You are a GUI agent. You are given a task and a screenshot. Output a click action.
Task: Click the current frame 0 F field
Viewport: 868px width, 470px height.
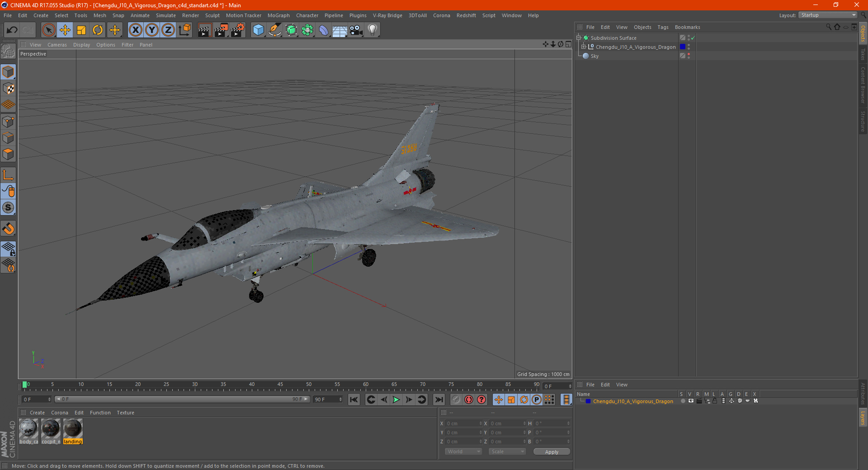pos(37,399)
